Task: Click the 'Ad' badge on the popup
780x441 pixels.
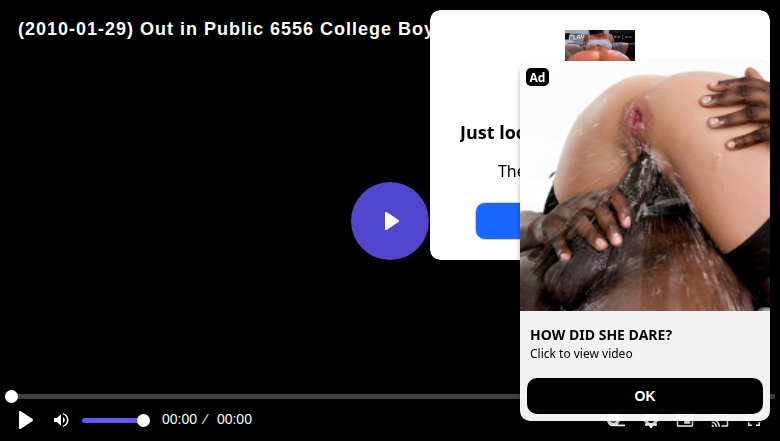Action: pyautogui.click(x=537, y=77)
